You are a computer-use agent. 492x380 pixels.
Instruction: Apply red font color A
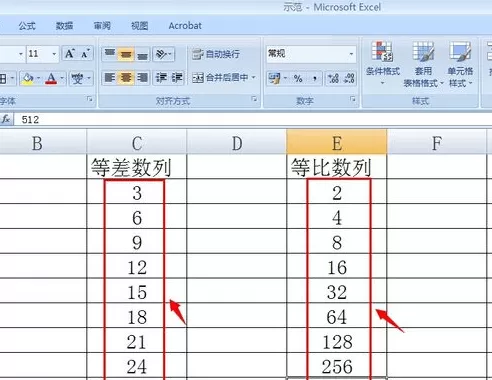pyautogui.click(x=51, y=79)
